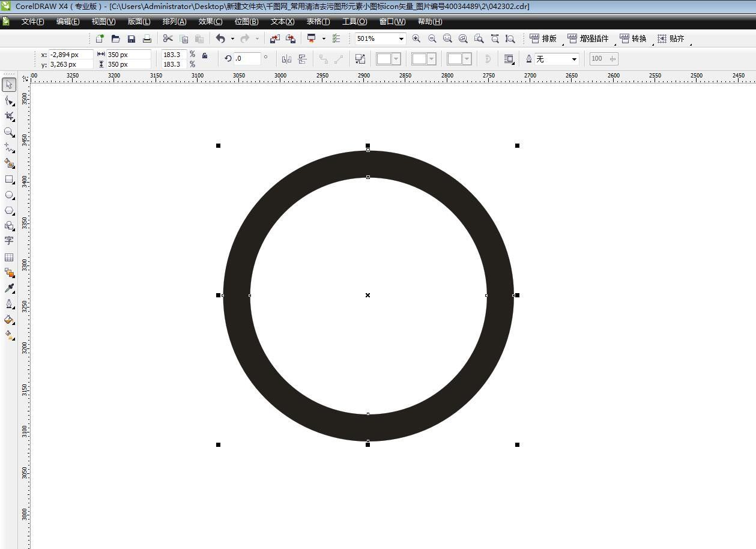
Task: Open the 文件 menu
Action: tap(32, 21)
